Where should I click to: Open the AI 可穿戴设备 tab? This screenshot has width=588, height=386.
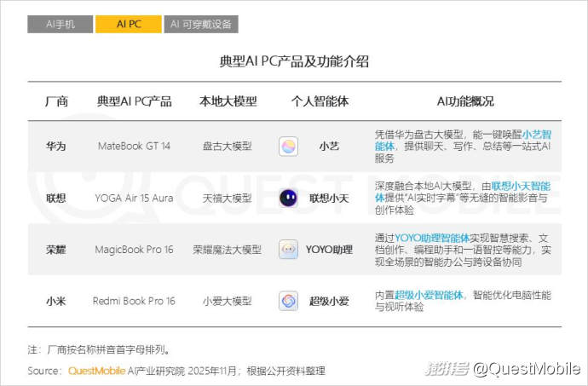pyautogui.click(x=200, y=25)
